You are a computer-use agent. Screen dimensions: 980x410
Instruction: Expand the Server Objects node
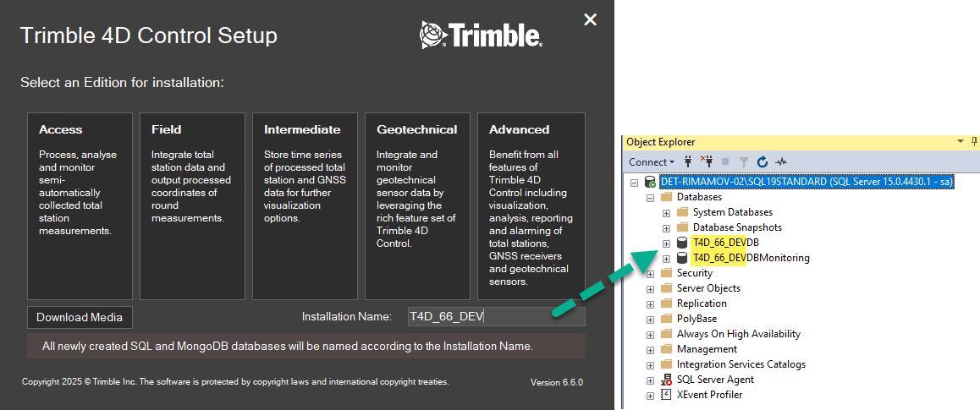(x=650, y=288)
